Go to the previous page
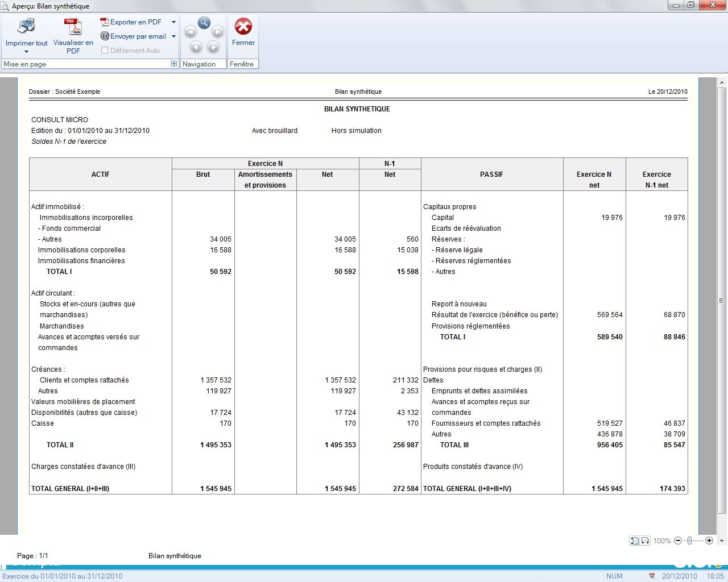 point(196,48)
